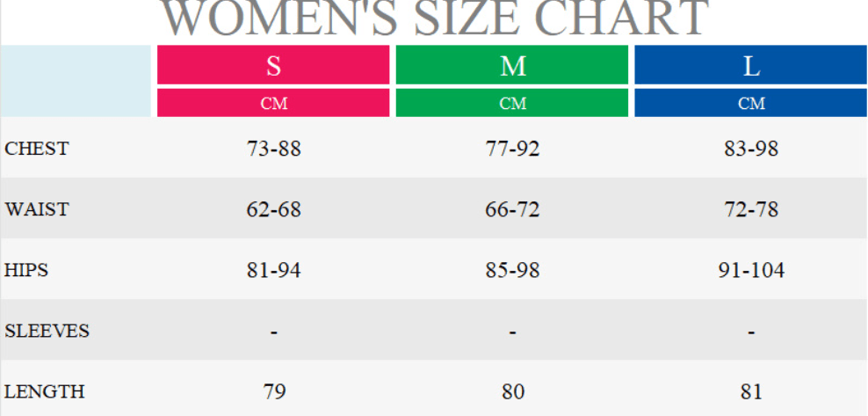Click the light blue empty header cell
The image size is (868, 416).
tap(76, 81)
